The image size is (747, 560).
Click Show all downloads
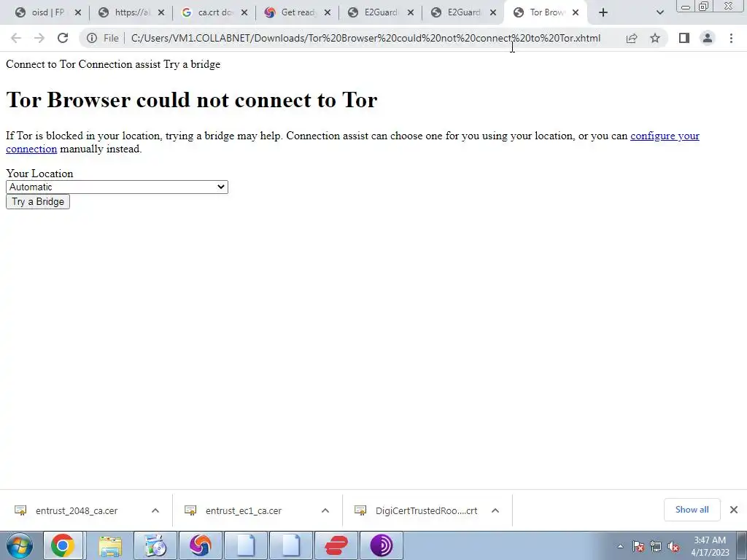(692, 510)
